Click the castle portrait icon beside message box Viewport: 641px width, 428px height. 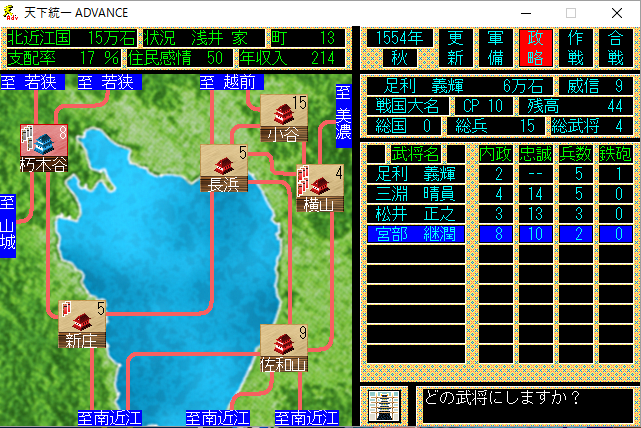click(x=383, y=405)
